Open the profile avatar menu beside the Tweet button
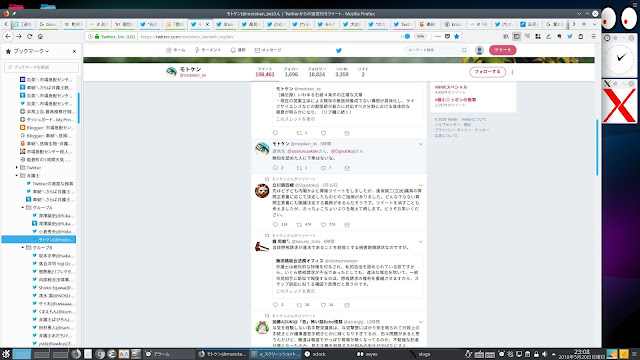Screen dimensions: 640x360 click(479, 50)
